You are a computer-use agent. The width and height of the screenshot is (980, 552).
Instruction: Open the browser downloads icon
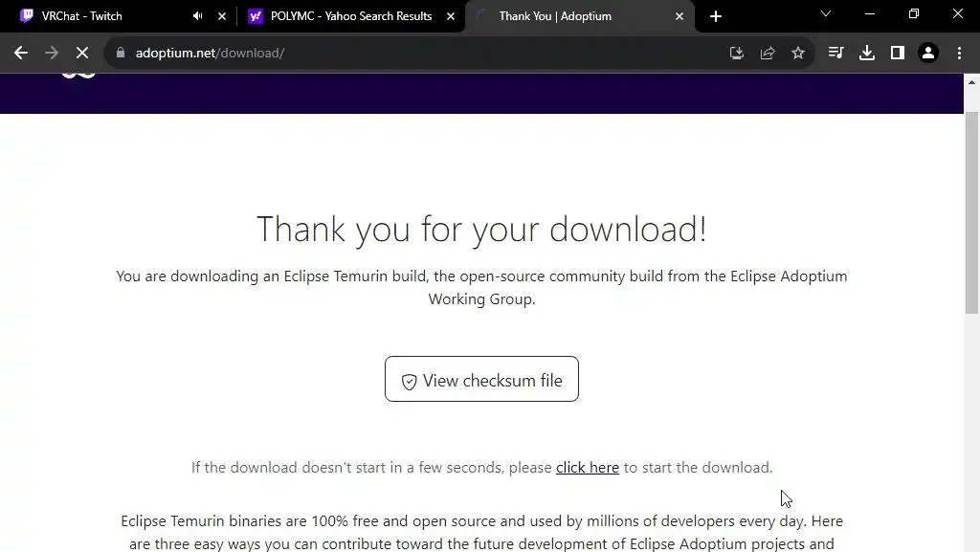(867, 53)
